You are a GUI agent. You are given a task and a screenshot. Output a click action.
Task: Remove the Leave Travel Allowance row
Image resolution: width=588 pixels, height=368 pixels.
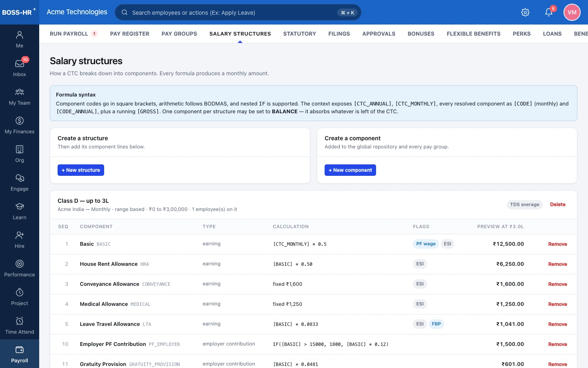click(557, 324)
